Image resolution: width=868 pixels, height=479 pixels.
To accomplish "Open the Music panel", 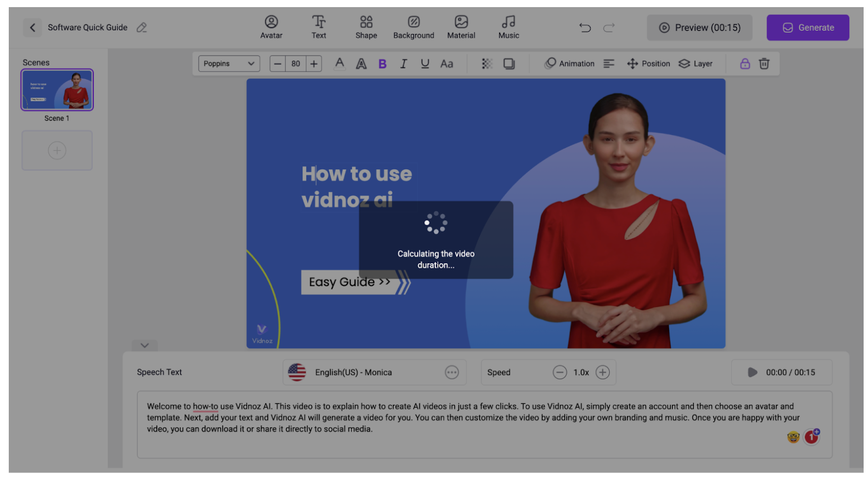I will (509, 27).
